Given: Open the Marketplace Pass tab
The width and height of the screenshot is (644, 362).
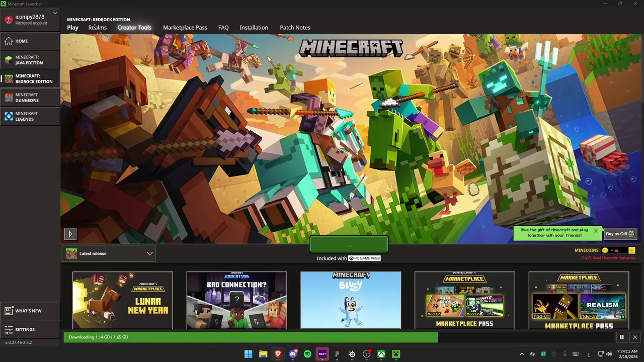Looking at the screenshot, I should 185,28.
